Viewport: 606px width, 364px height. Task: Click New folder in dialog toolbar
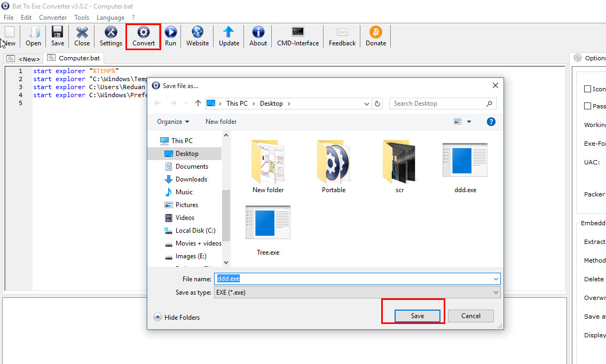pyautogui.click(x=221, y=122)
